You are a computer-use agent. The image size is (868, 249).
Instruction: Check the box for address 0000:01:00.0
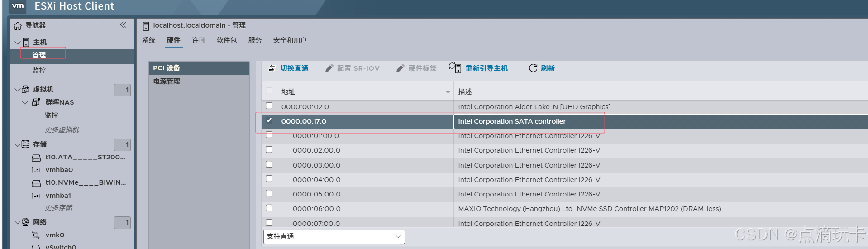tap(269, 135)
